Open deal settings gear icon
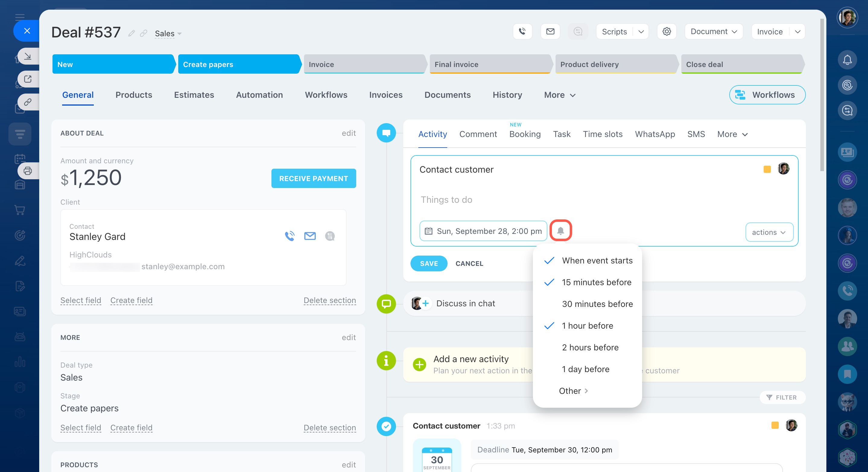868x472 pixels. [667, 31]
